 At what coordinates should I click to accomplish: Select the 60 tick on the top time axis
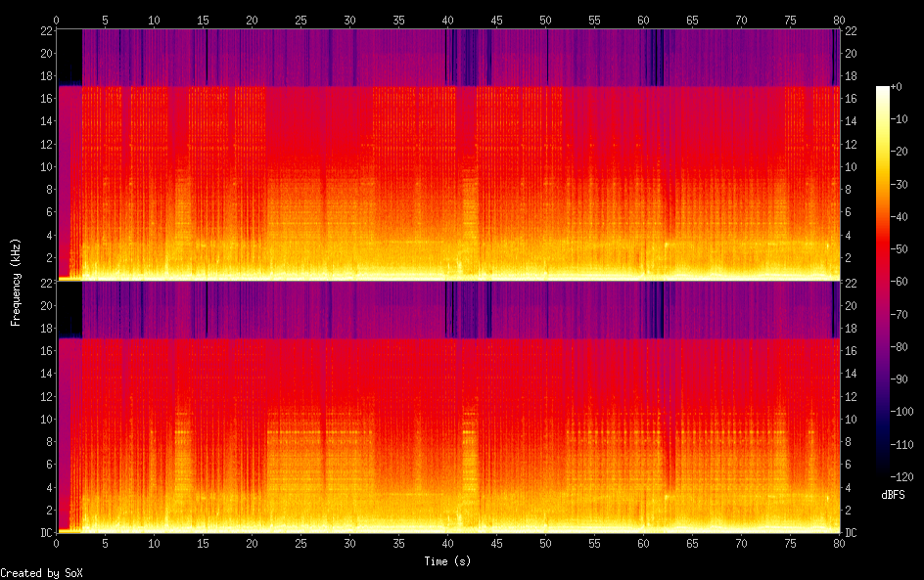pos(643,19)
